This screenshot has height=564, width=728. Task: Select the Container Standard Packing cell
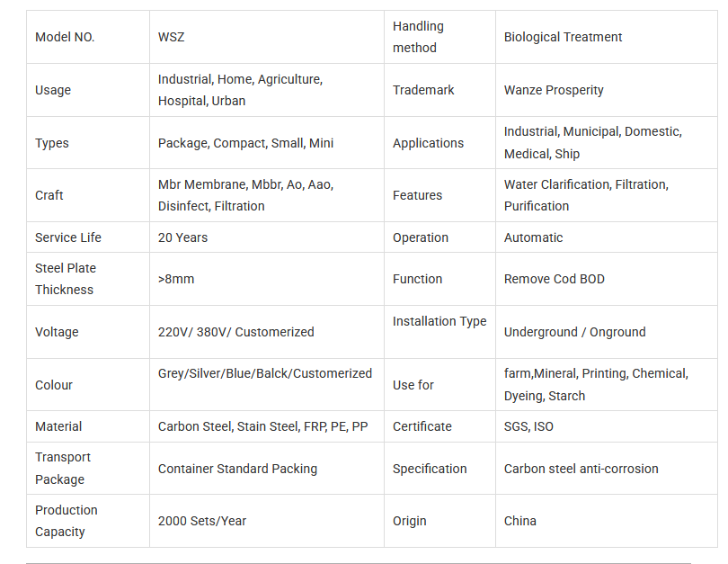point(237,469)
